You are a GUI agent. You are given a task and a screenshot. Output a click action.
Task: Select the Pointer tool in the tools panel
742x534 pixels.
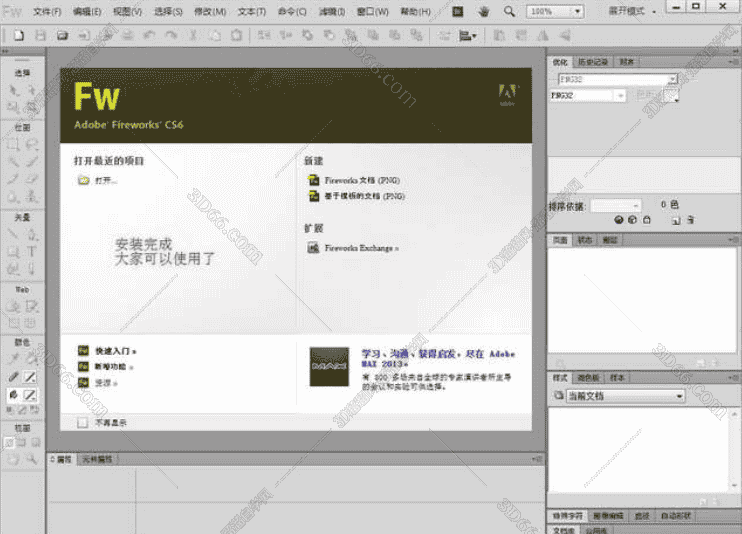tap(14, 90)
